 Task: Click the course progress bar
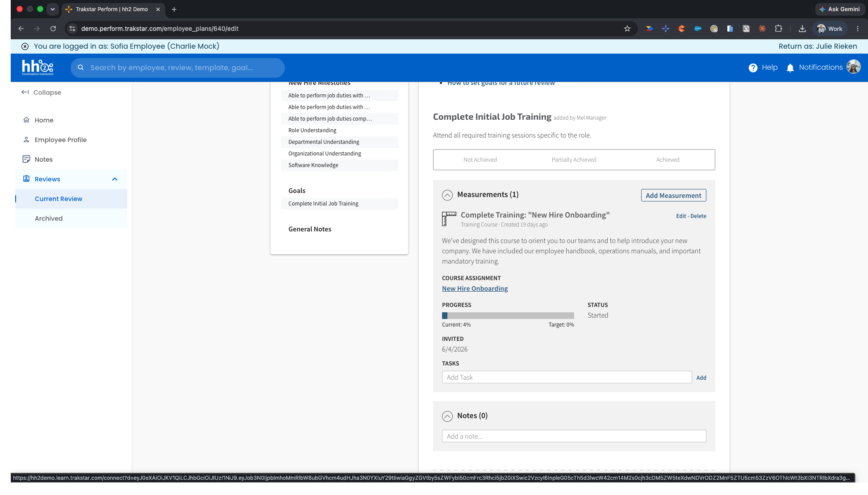coord(508,315)
